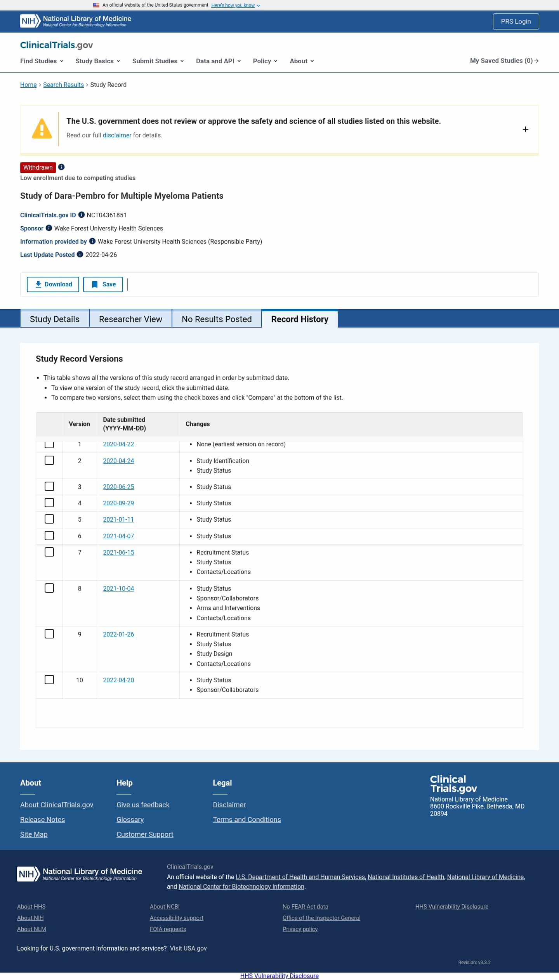Click Give us feedback link
559x980 pixels.
143,805
